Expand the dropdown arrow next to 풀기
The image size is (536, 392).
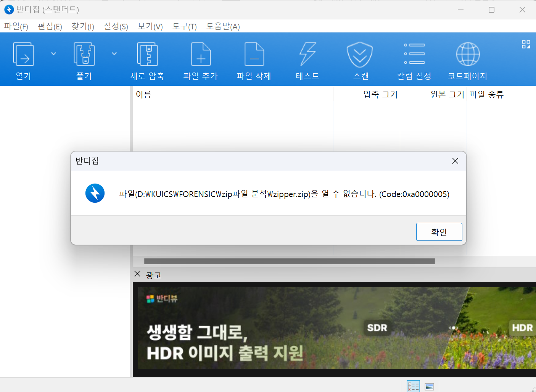pyautogui.click(x=114, y=54)
